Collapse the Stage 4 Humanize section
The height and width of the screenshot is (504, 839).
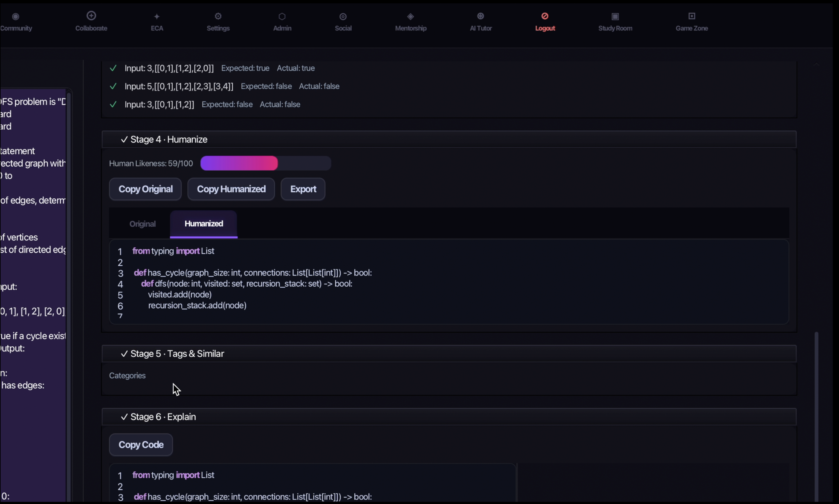449,140
